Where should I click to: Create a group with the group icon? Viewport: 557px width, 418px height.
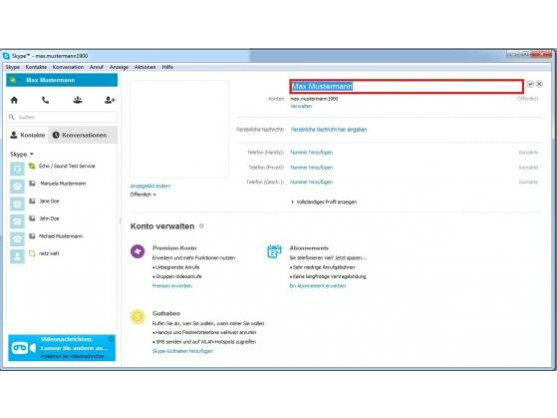(77, 100)
